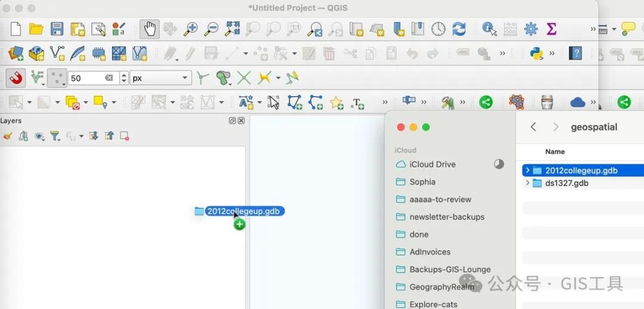Screen dimensions: 644x309
Task: Select by location dropdown arrow
Action: (114, 102)
